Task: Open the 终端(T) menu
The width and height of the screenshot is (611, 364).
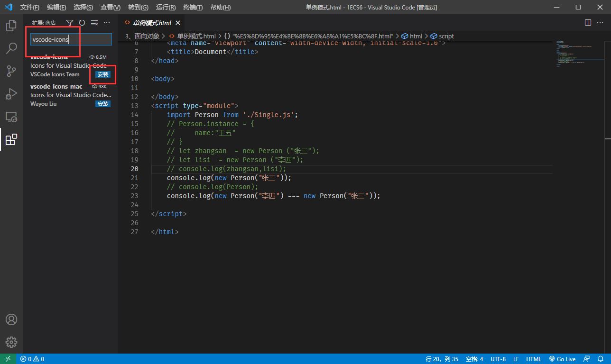Action: (x=193, y=7)
